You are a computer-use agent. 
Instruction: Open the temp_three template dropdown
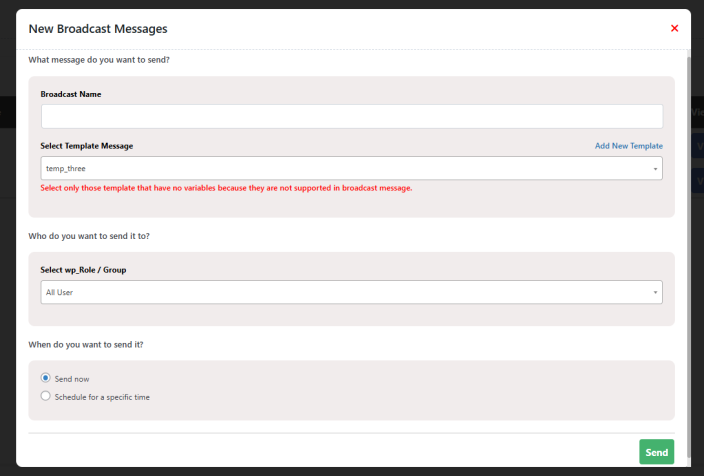click(350, 169)
